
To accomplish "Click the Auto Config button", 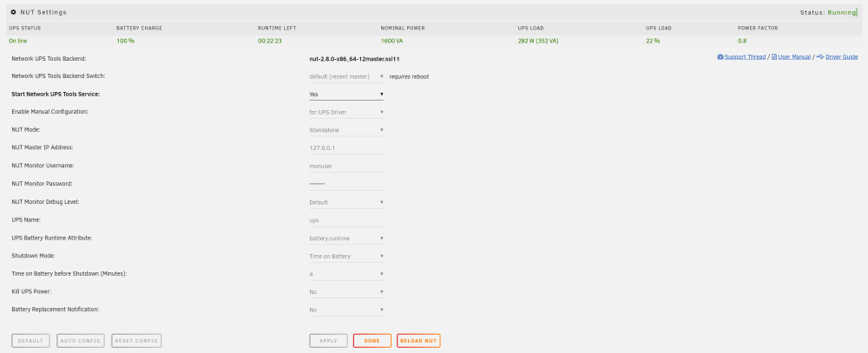I will point(81,341).
